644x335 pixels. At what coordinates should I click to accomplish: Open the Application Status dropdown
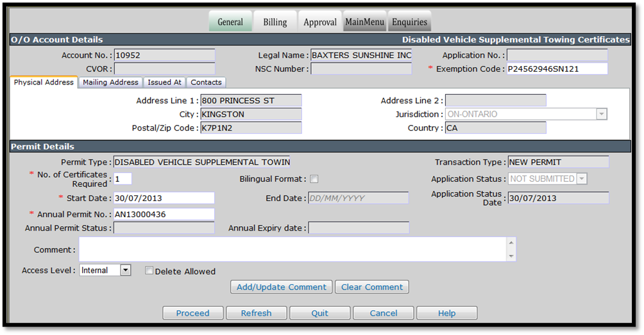(582, 179)
